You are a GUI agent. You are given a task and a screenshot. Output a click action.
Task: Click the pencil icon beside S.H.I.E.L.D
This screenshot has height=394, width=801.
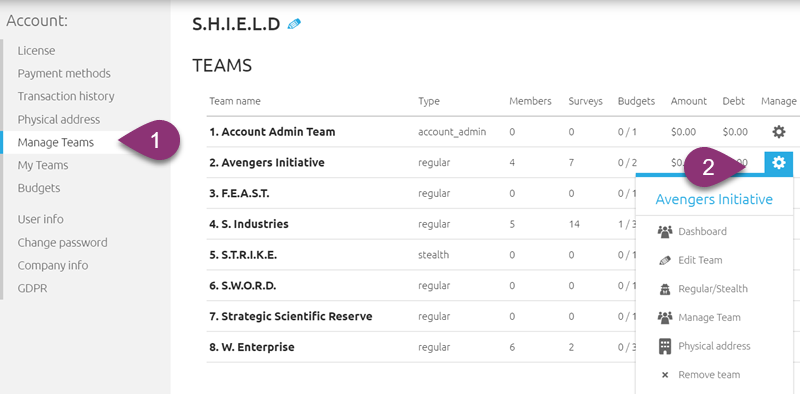tap(294, 24)
